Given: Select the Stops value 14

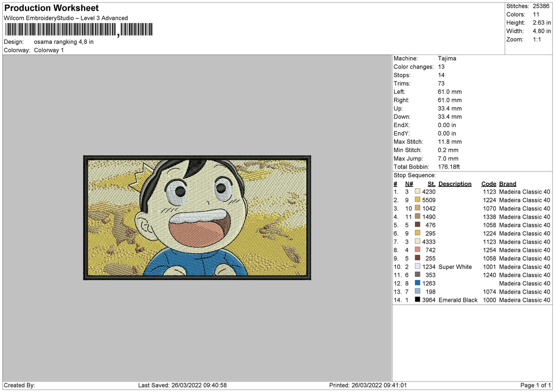Looking at the screenshot, I should coord(441,75).
